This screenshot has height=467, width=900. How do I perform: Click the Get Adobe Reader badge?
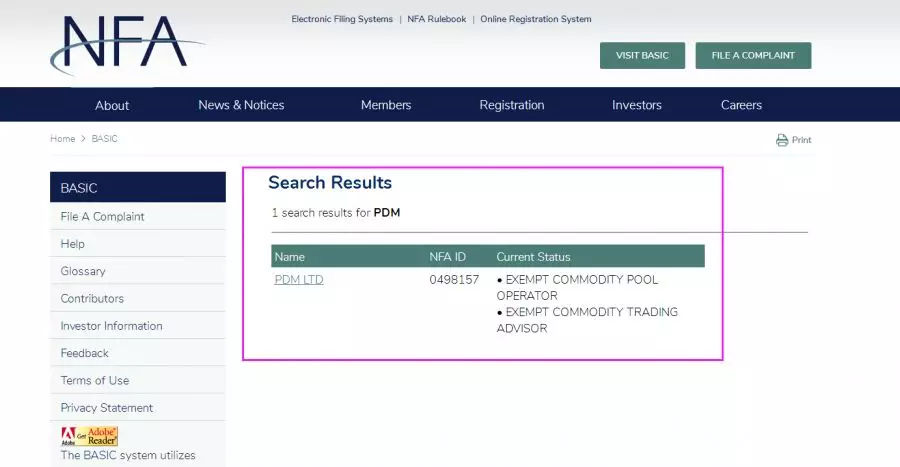[90, 436]
